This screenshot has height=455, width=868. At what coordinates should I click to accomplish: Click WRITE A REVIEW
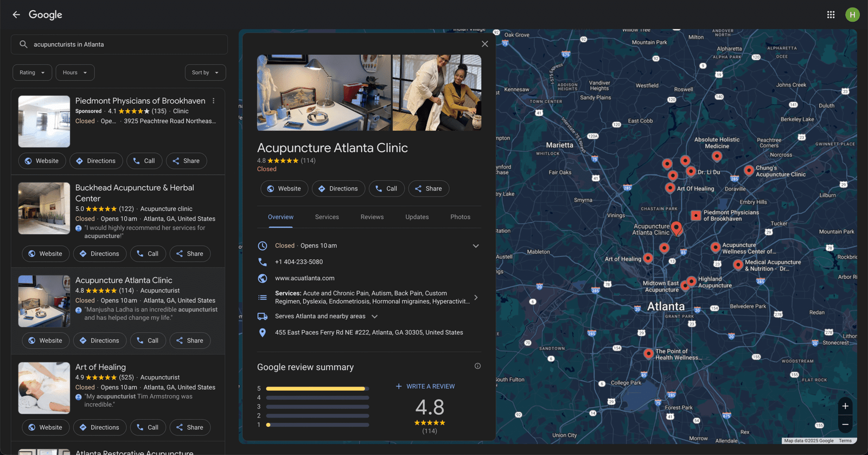click(x=425, y=387)
